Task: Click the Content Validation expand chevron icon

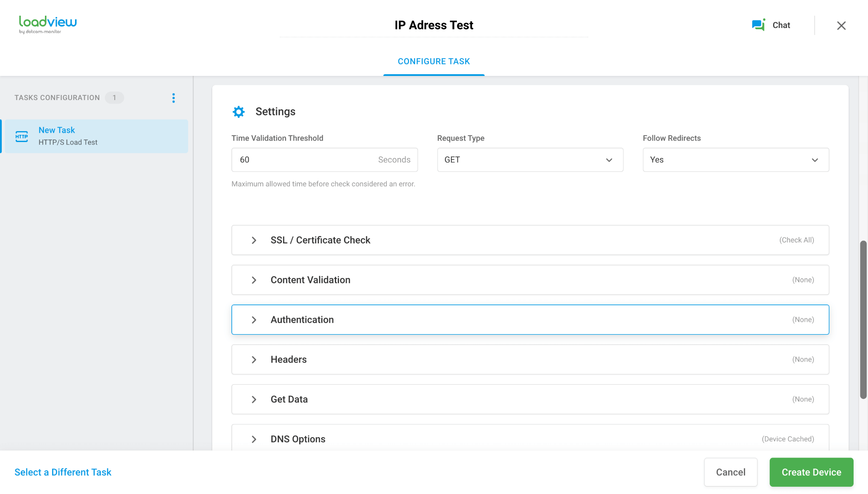Action: (x=253, y=279)
